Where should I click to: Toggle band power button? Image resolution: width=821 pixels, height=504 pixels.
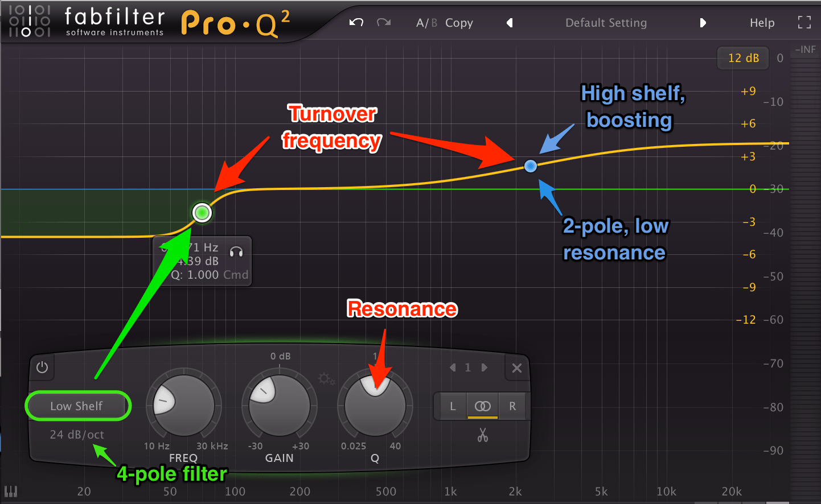[42, 367]
